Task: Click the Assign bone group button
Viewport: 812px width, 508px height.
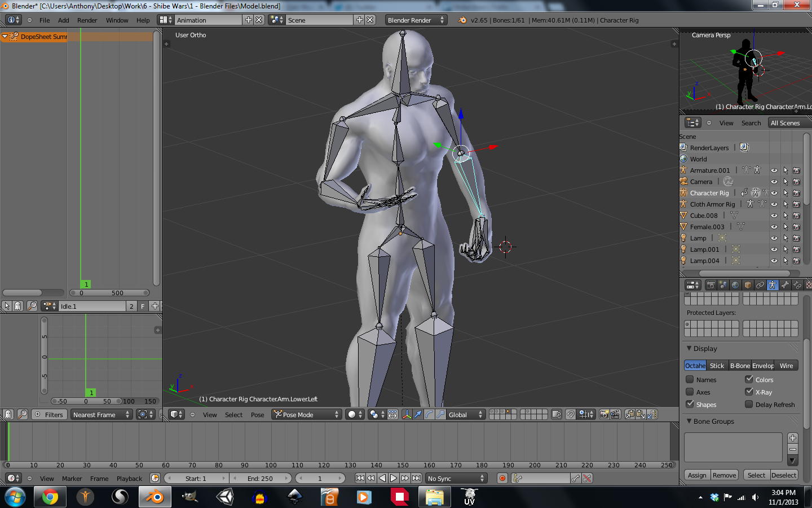Action: 697,475
